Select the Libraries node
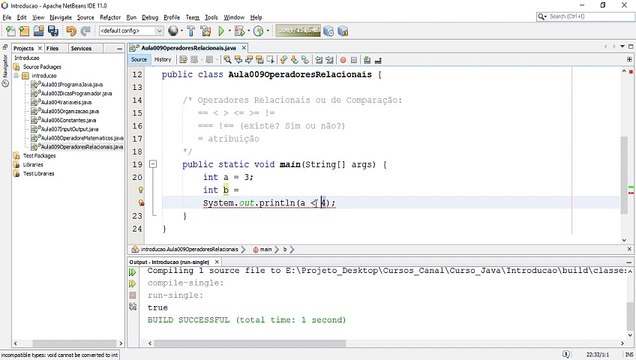Viewport: 636px width, 360px height. 33,165
